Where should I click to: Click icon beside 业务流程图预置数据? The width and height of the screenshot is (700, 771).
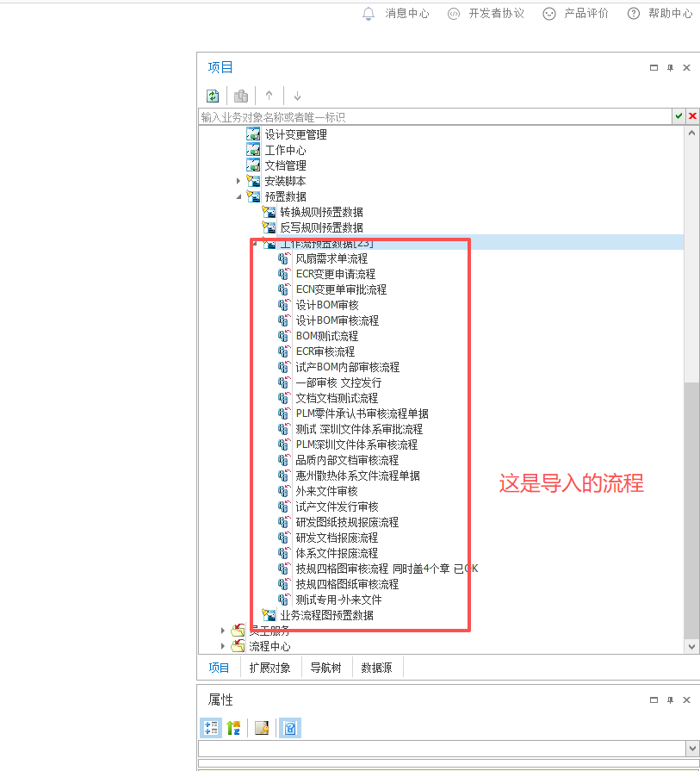tap(269, 614)
